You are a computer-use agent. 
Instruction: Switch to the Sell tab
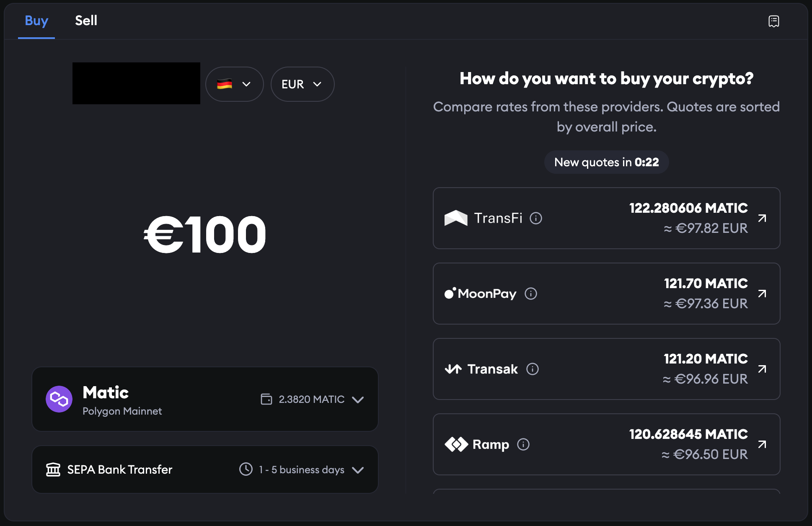(x=86, y=21)
